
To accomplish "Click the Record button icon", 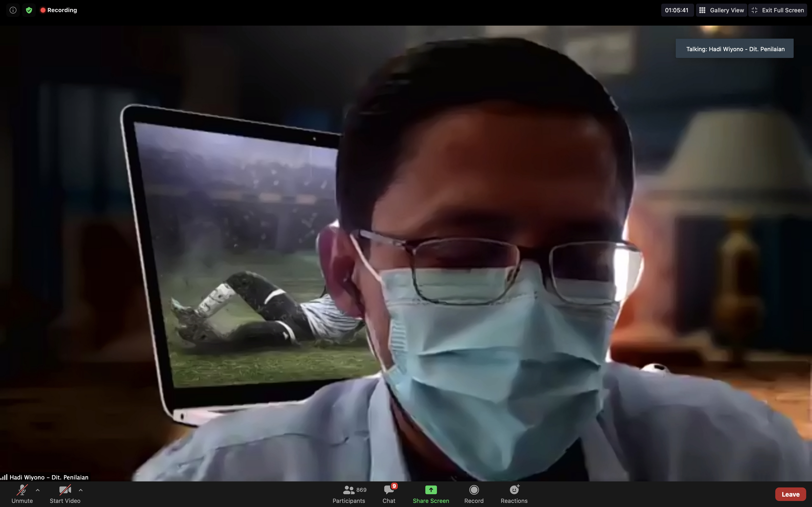I will click(x=474, y=490).
